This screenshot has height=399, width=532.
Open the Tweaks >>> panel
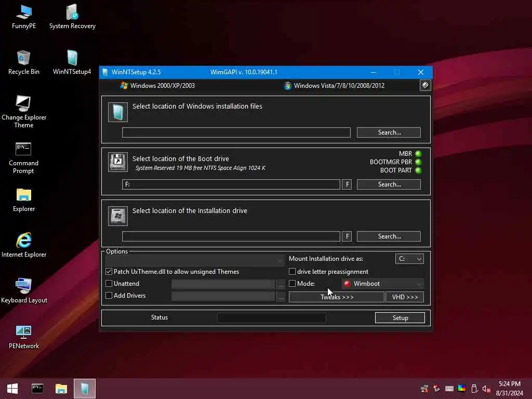click(337, 297)
